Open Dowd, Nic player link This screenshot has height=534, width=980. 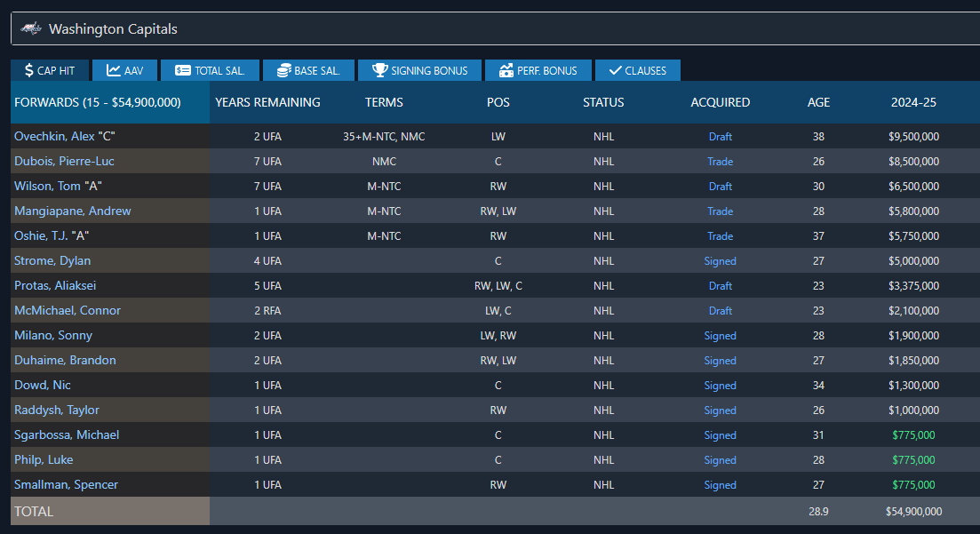click(43, 386)
